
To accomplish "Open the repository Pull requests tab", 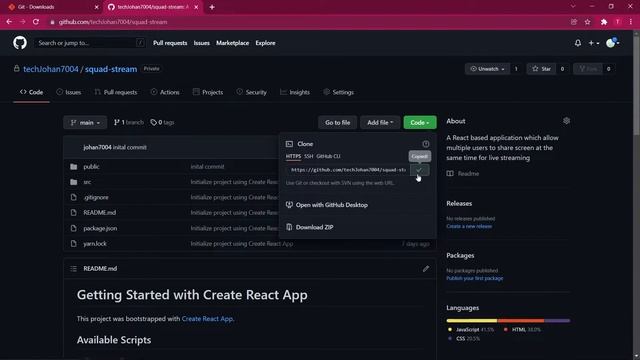I will coord(116,92).
